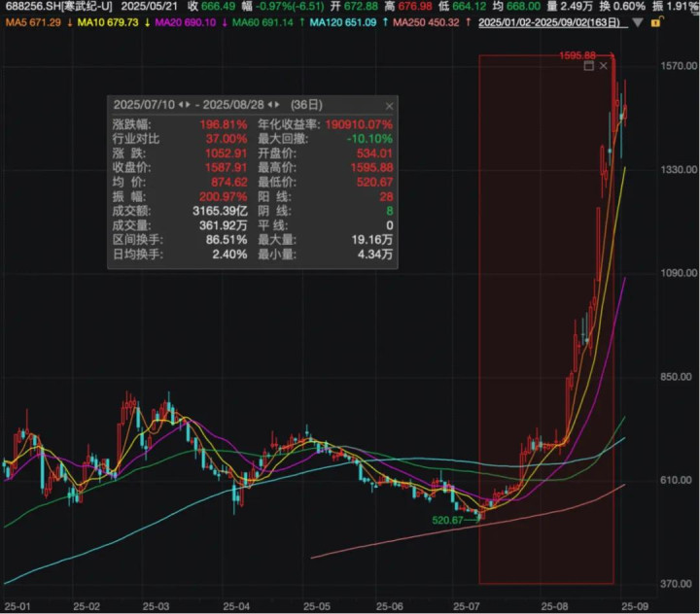The image size is (700, 614).
Task: Click the 1595.88 high price marker
Action: click(577, 55)
